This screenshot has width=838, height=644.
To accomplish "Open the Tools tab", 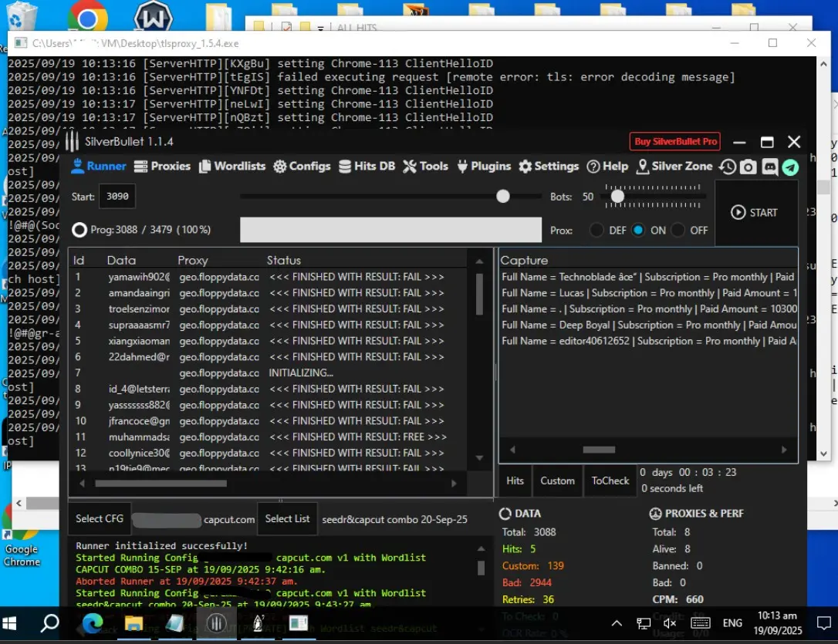I will point(425,166).
